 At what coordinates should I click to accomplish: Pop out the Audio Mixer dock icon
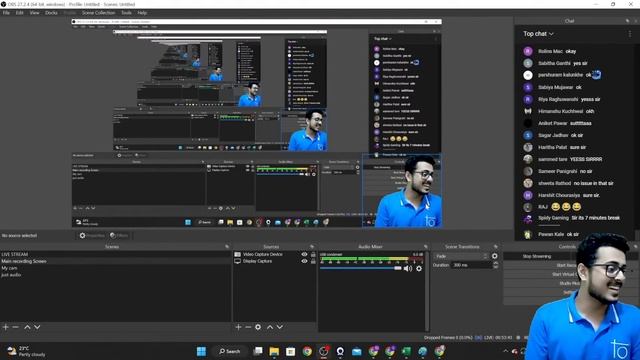point(425,247)
